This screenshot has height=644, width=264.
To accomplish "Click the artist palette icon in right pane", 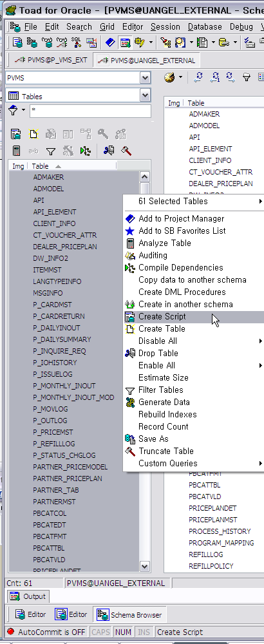I will pos(169,77).
